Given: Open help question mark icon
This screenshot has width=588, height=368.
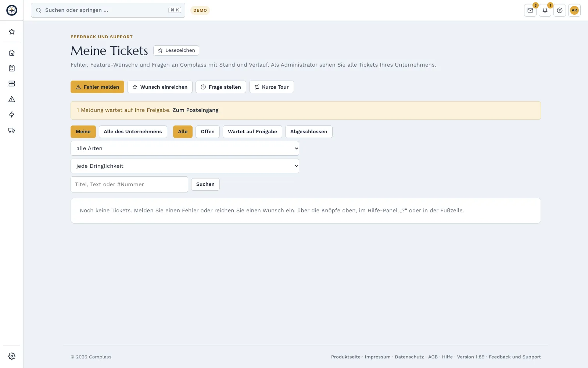Looking at the screenshot, I should point(560,10).
